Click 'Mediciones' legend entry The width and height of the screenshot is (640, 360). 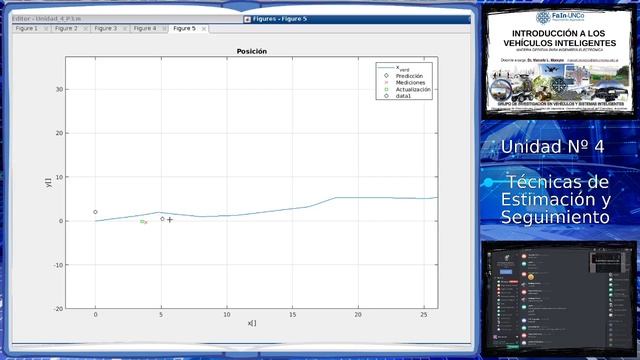(x=410, y=82)
